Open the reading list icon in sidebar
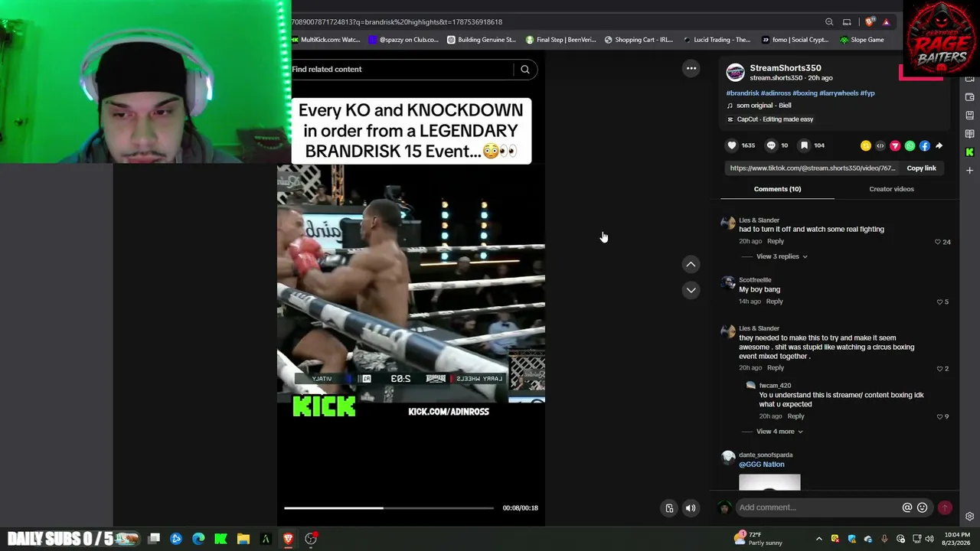The width and height of the screenshot is (980, 551). 970,134
